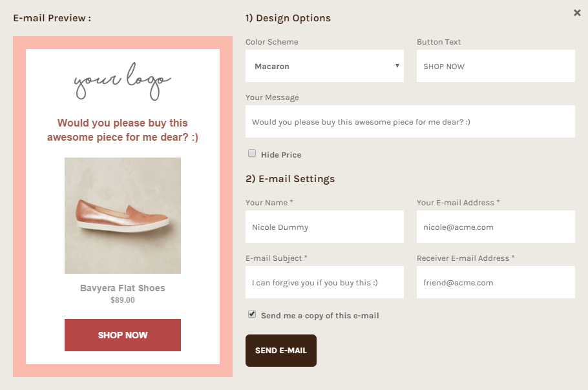This screenshot has width=588, height=390.
Task: Click the Macaron dropdown arrow
Action: pos(397,66)
